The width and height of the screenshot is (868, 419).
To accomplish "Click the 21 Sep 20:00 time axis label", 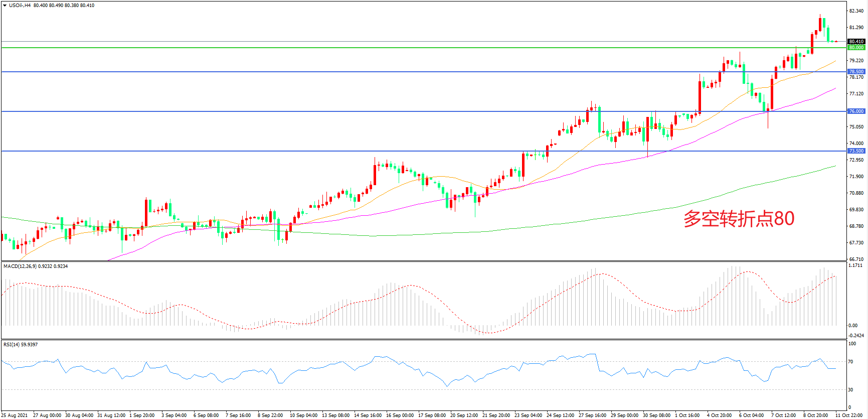I will coord(496,415).
